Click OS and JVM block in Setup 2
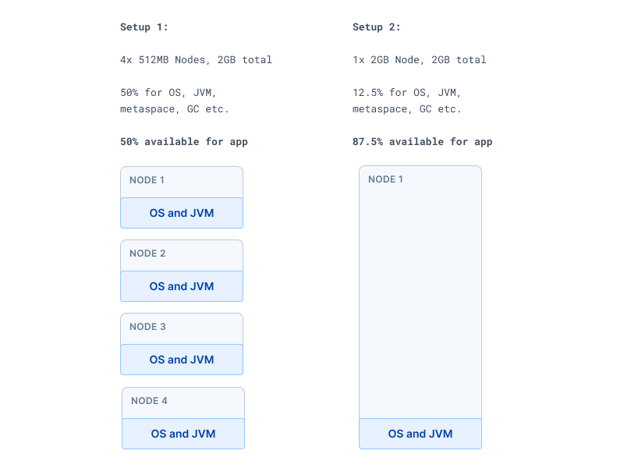This screenshot has height=468, width=624. (420, 433)
